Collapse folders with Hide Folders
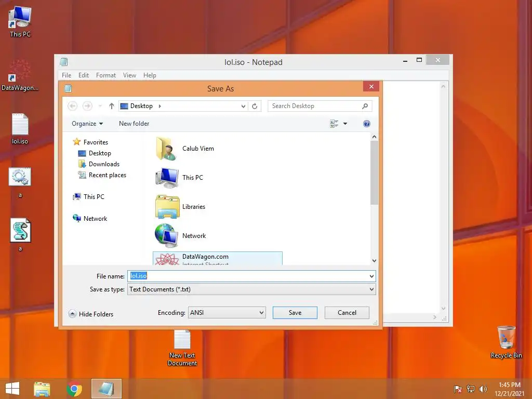The width and height of the screenshot is (532, 399). (91, 314)
